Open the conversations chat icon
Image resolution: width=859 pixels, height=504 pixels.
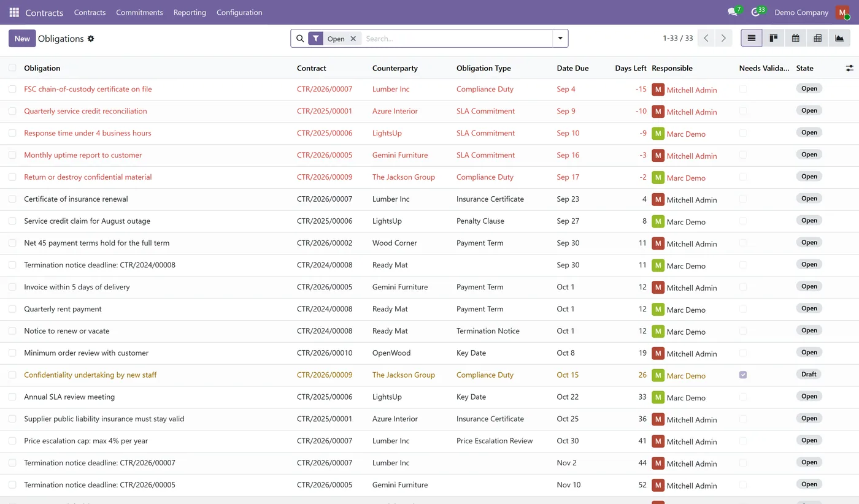[733, 12]
